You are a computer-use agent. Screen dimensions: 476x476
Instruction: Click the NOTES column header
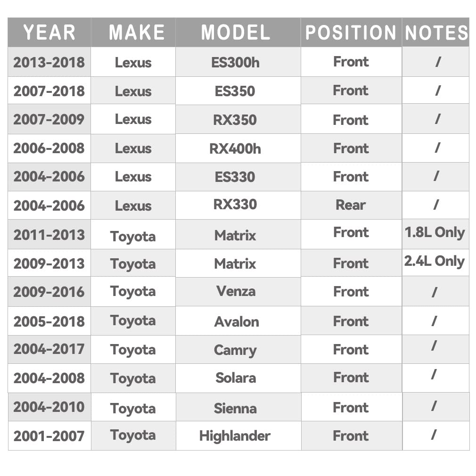[436, 33]
